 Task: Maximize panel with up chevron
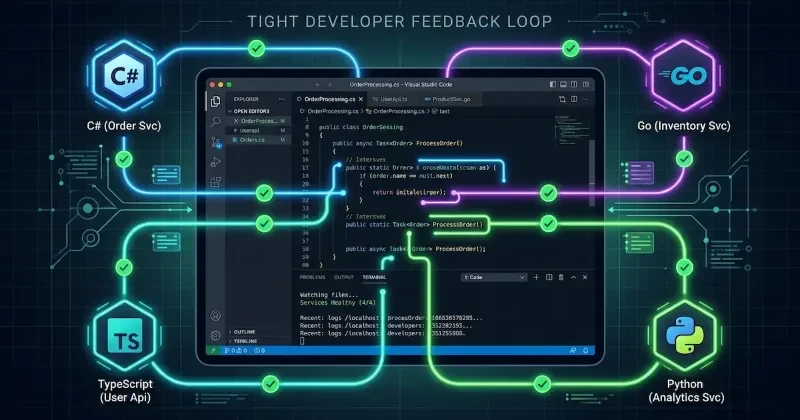click(573, 277)
